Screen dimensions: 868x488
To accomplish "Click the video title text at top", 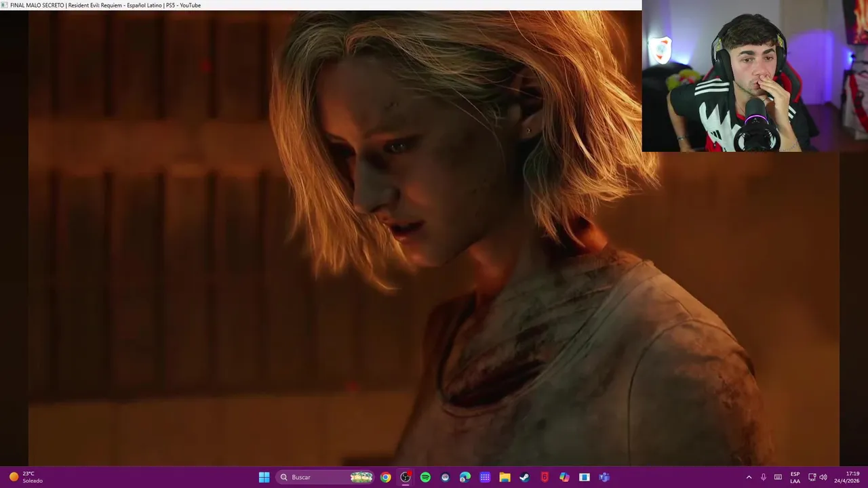I will [x=105, y=5].
